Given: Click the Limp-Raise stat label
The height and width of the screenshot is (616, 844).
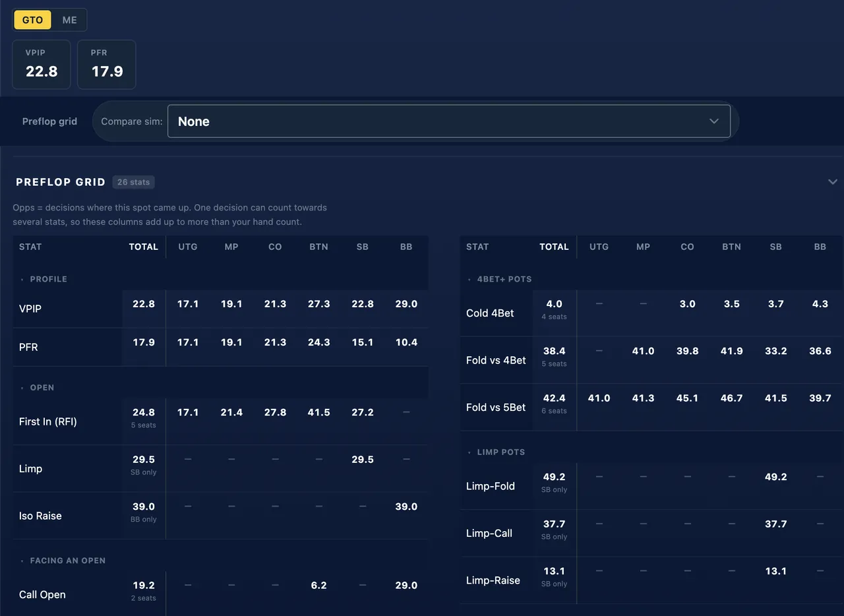Looking at the screenshot, I should pyautogui.click(x=493, y=580).
